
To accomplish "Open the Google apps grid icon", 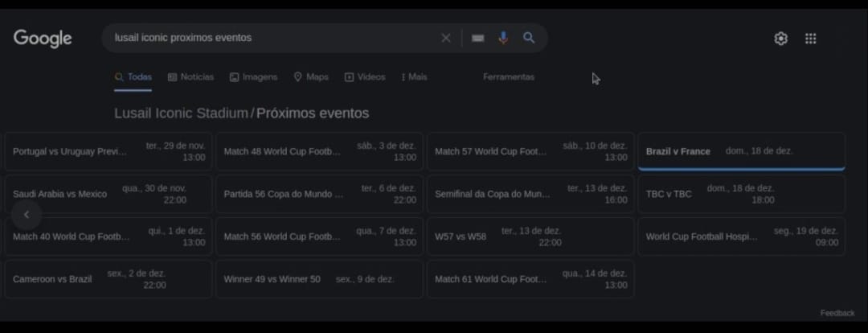I will [811, 39].
